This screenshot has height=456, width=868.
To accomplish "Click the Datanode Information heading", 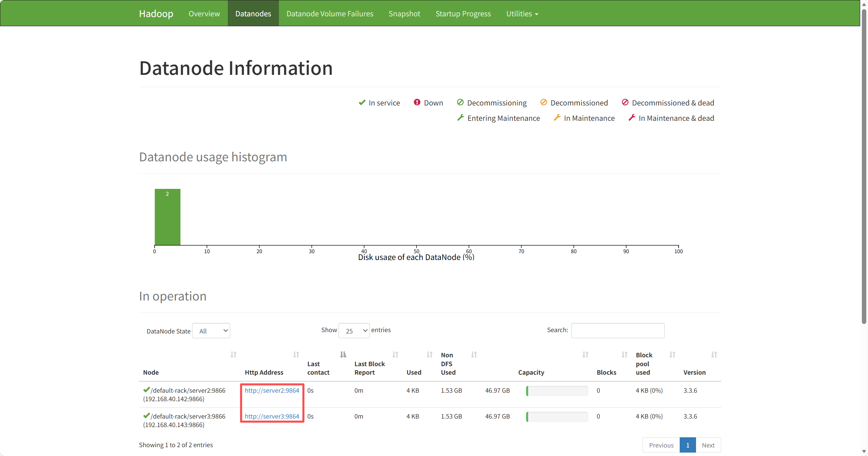I will [x=236, y=68].
